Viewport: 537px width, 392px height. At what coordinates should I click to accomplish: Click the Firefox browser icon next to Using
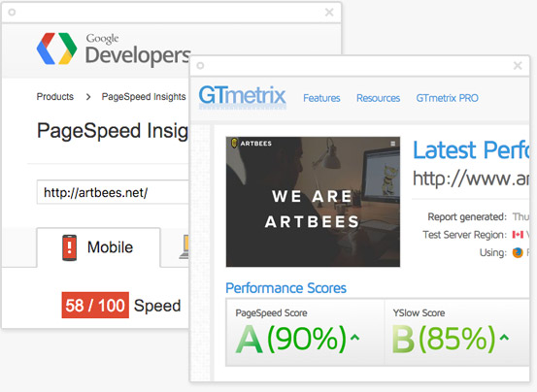518,253
